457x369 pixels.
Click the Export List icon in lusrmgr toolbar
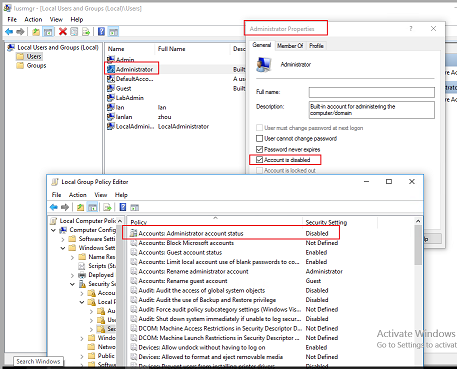[86, 32]
